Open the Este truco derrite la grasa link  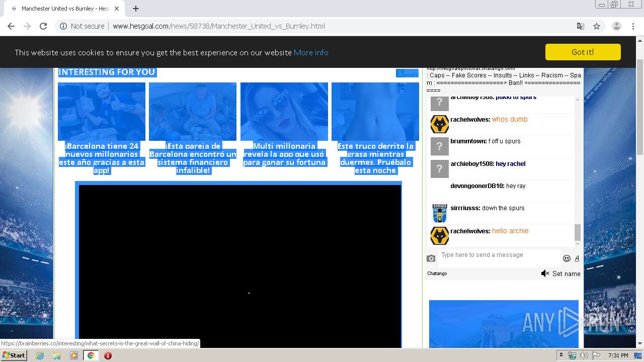coord(375,158)
